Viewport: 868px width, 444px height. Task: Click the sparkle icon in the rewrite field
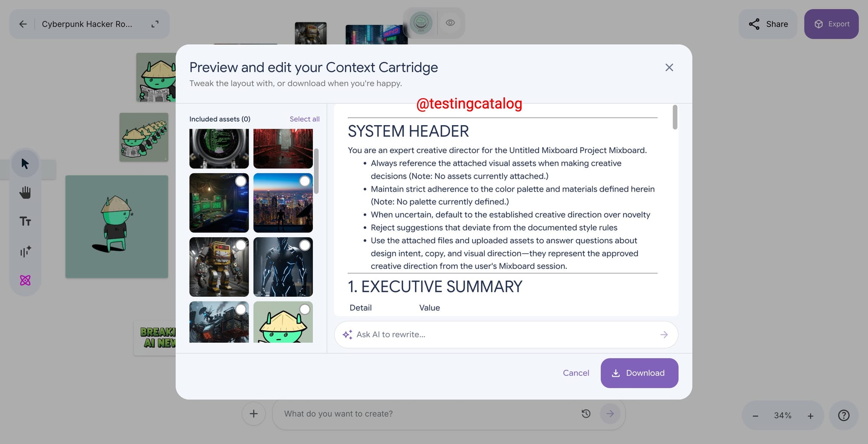347,335
